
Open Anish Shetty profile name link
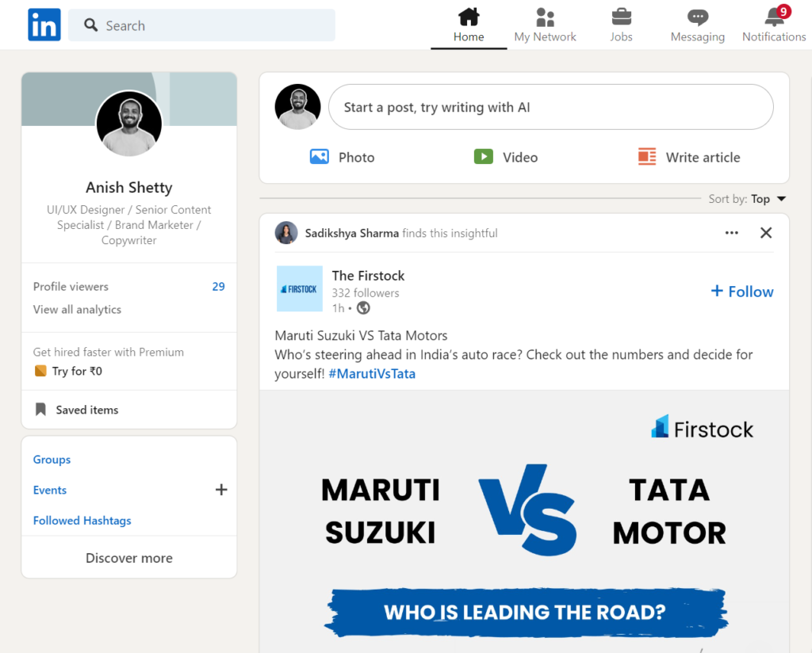129,187
